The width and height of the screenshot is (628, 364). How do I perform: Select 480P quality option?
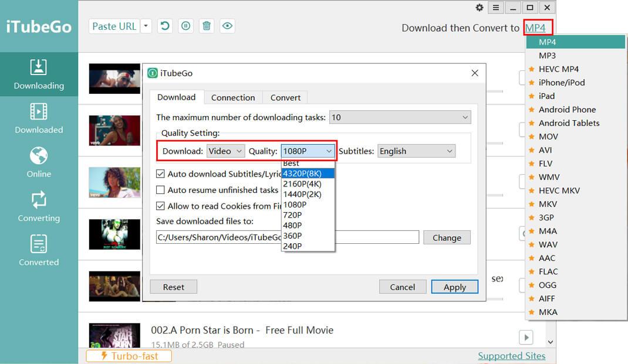[308, 226]
